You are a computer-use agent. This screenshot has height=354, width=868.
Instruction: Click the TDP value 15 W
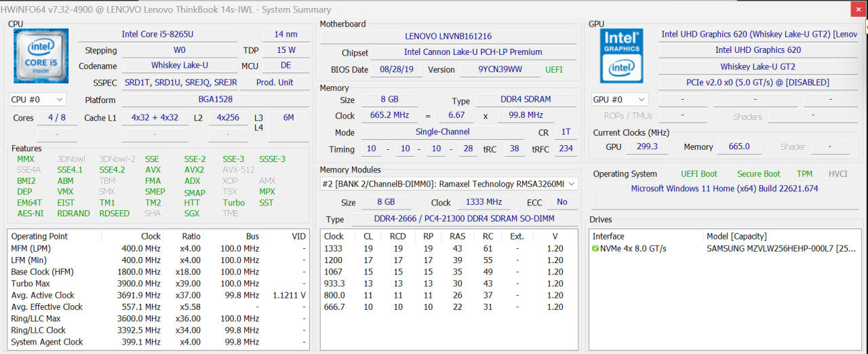285,50
